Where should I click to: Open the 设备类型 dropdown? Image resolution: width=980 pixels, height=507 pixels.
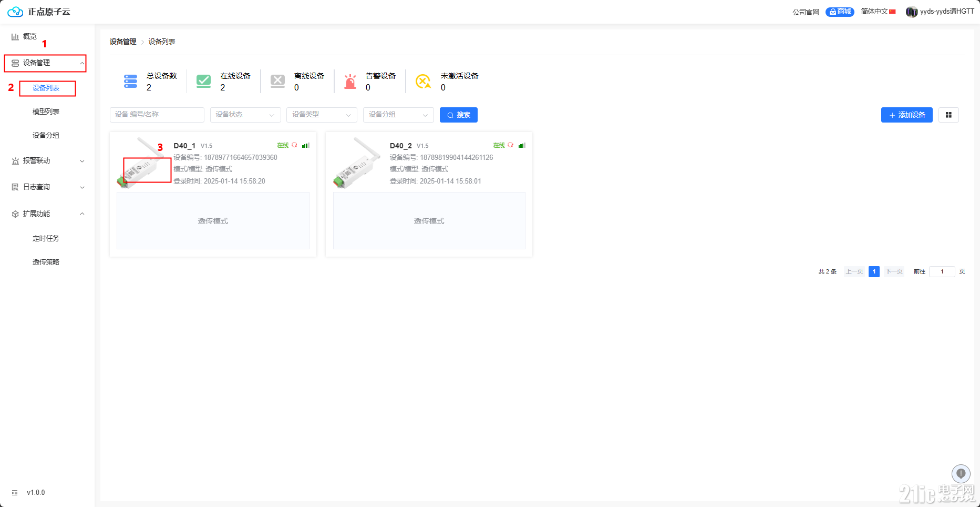point(322,115)
